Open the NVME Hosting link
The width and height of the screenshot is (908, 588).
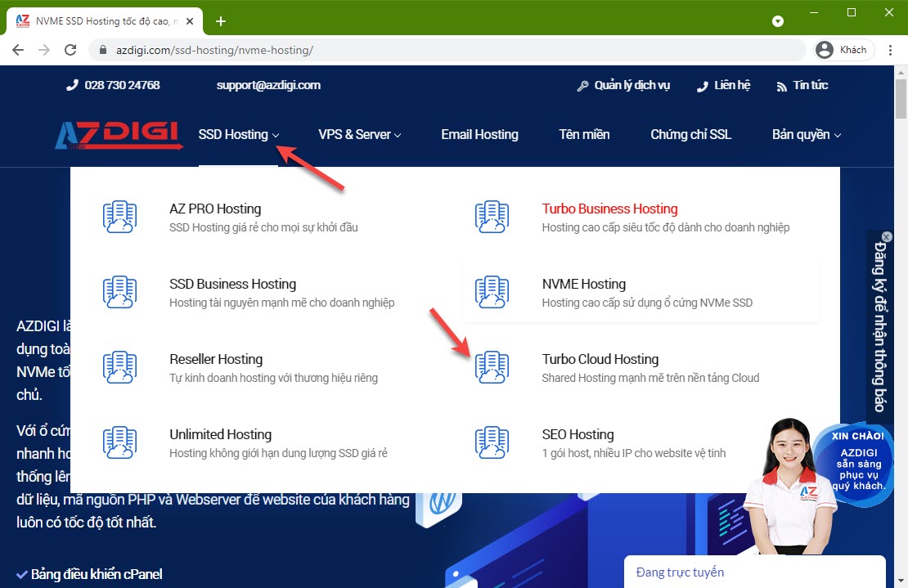pos(584,284)
